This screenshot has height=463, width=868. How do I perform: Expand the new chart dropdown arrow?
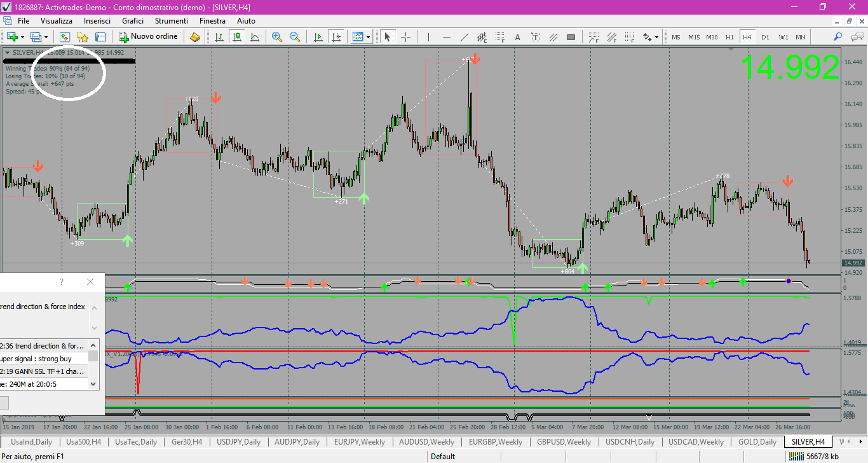(x=22, y=37)
